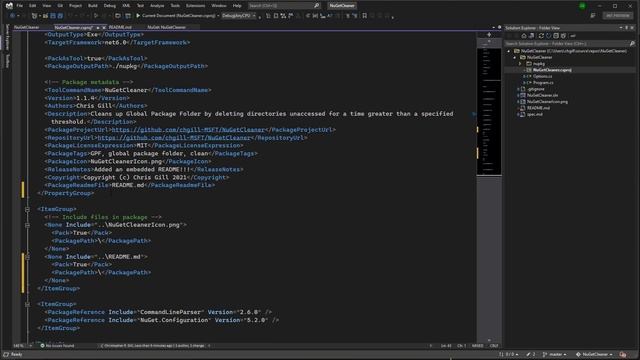The width and height of the screenshot is (640, 360).
Task: Open the Git menu
Action: point(60,6)
